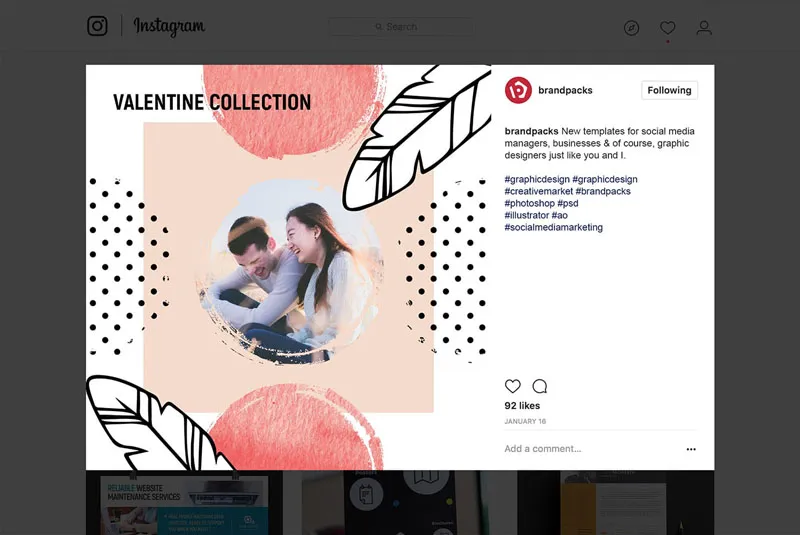Toggle the Following button
This screenshot has width=800, height=535.
coord(669,90)
